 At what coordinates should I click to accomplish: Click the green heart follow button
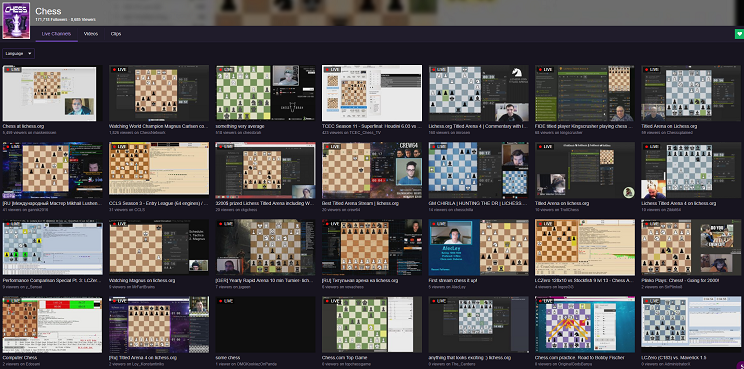(739, 34)
